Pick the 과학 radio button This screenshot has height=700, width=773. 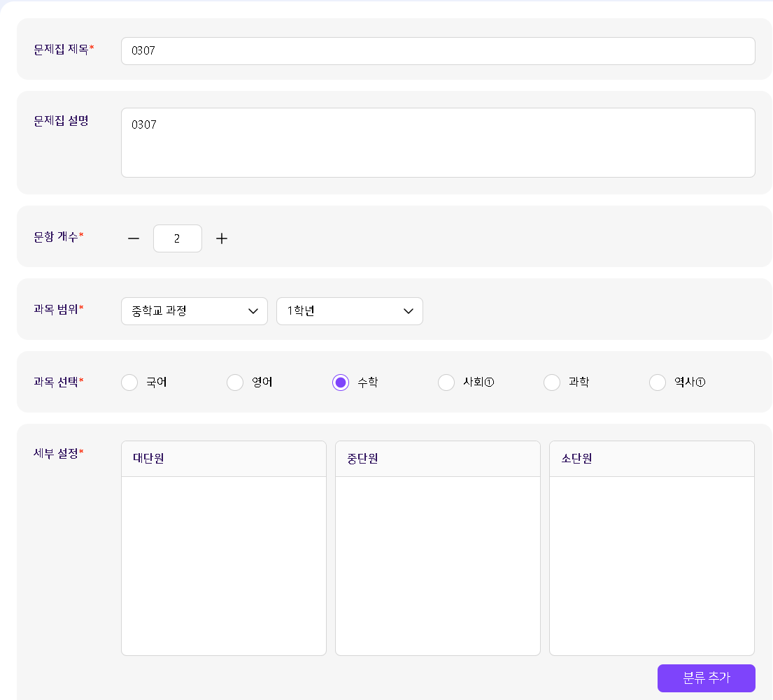pyautogui.click(x=552, y=383)
